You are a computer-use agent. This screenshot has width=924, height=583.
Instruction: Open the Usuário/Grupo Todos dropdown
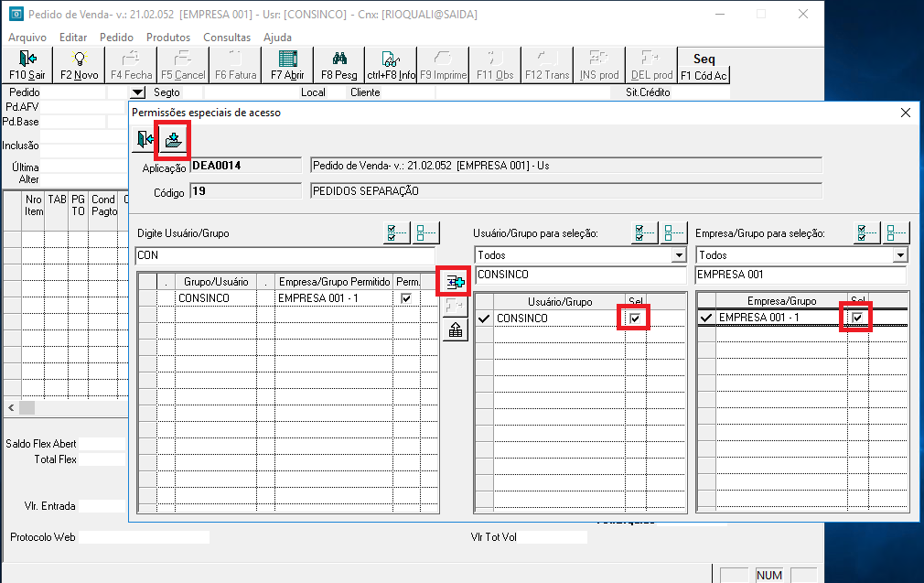click(679, 255)
